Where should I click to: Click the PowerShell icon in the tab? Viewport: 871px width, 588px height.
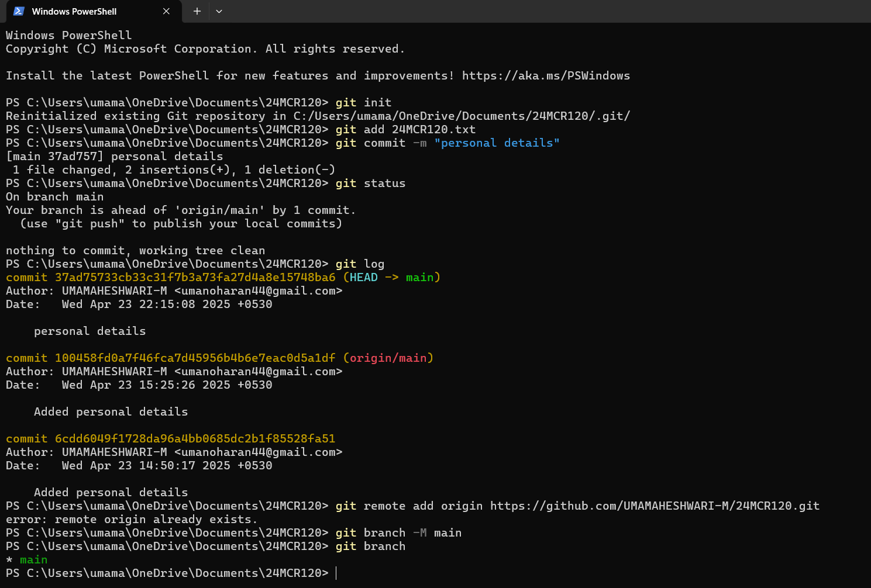[x=19, y=11]
